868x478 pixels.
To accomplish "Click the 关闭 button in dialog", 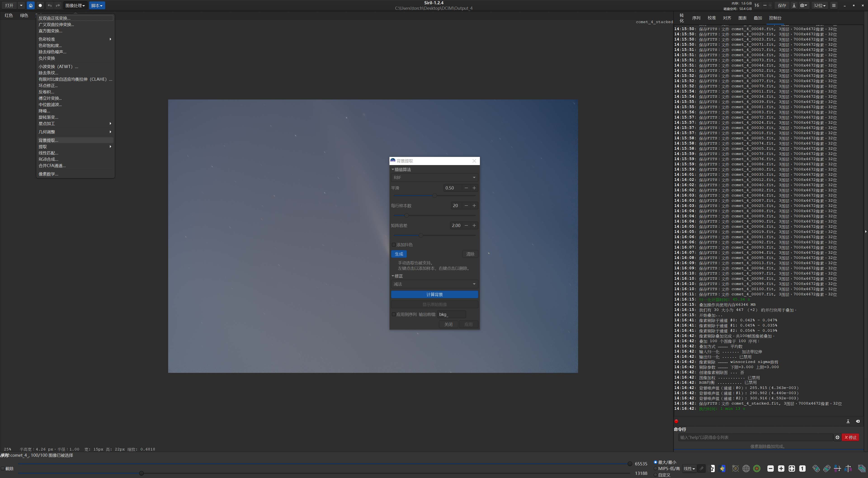I will [x=448, y=324].
